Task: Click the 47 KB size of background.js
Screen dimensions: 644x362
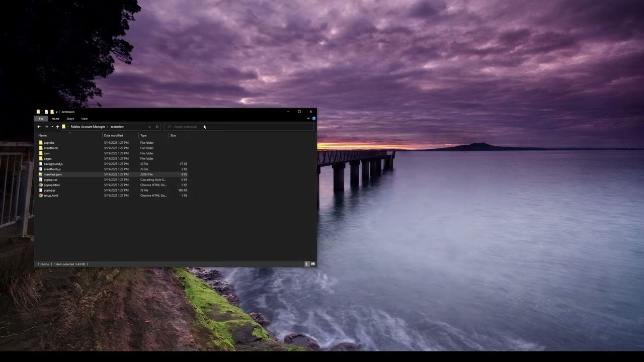Action: (184, 164)
